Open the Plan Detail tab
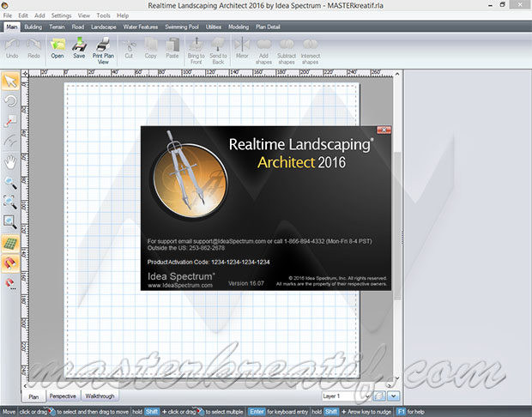Screen dimensions: 532x417 pyautogui.click(x=268, y=27)
